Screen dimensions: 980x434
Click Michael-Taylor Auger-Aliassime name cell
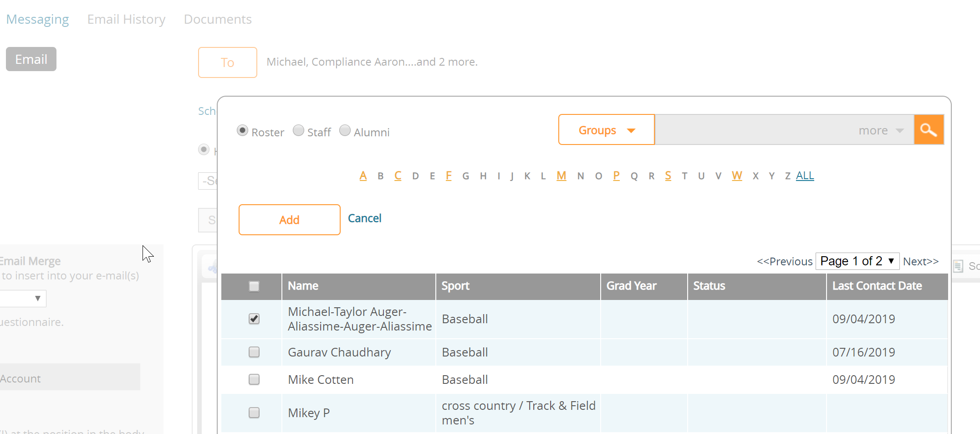[x=360, y=319]
